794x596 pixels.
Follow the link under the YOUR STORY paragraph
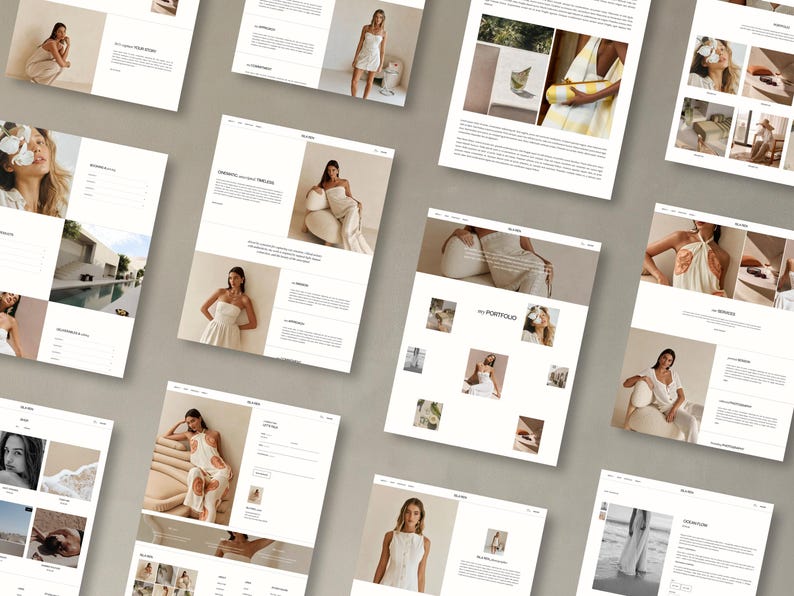point(115,69)
